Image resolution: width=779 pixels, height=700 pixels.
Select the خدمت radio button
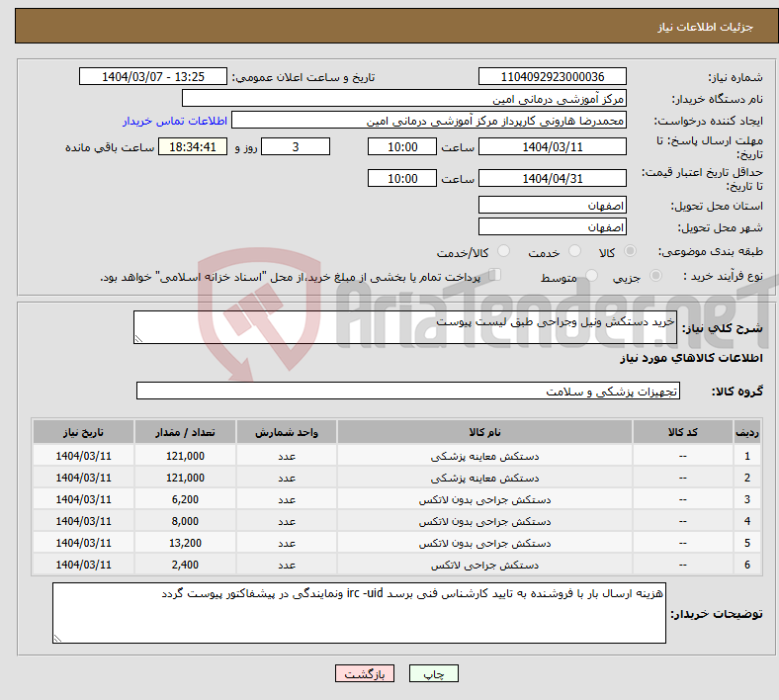[x=574, y=251]
